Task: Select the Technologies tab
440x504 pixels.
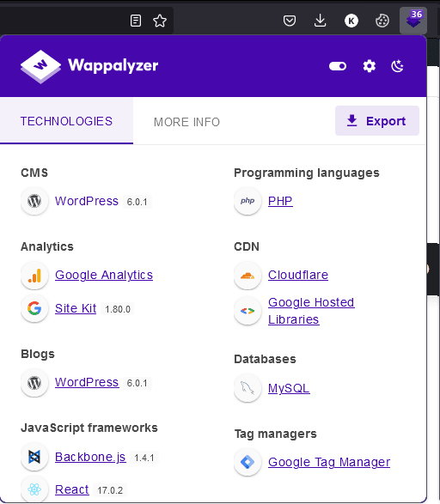Action: pyautogui.click(x=66, y=121)
